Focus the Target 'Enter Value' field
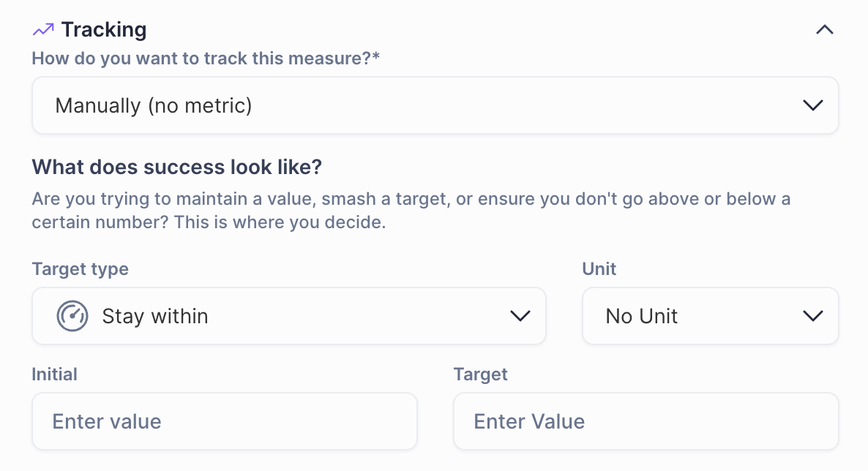The width and height of the screenshot is (868, 471). 646,421
